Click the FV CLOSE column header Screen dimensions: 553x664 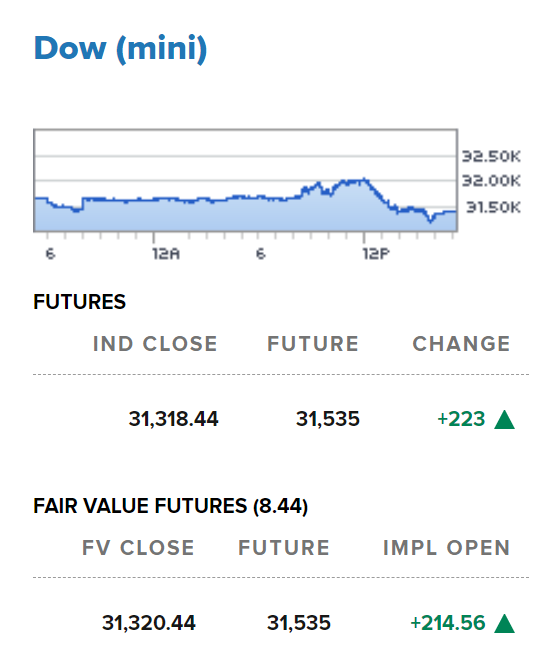pyautogui.click(x=138, y=548)
